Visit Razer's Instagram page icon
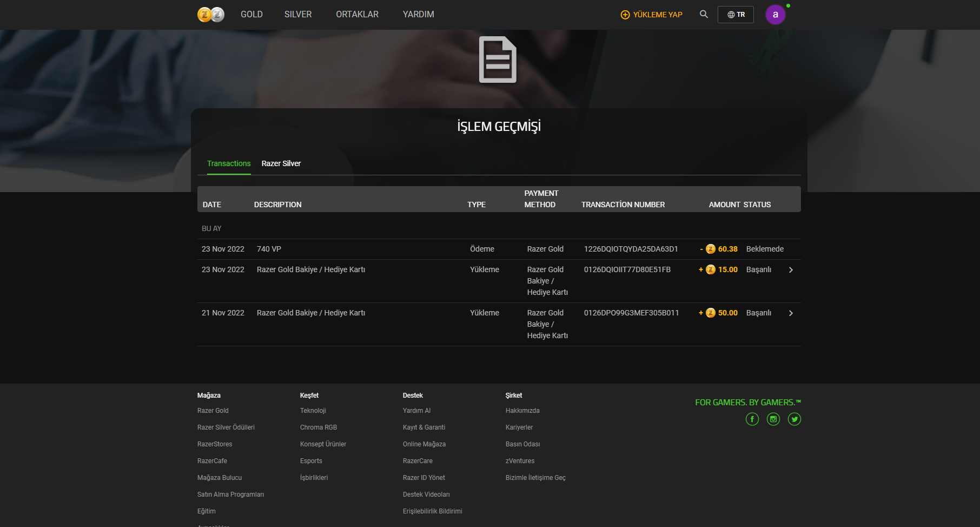Viewport: 980px width, 527px height. (x=773, y=419)
